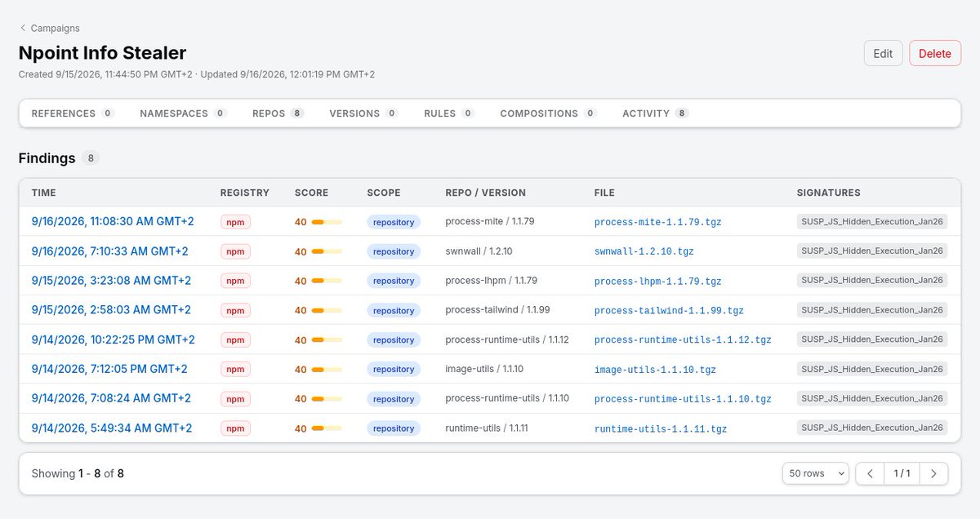Switch to the References tab
The image size is (980, 519).
[73, 113]
